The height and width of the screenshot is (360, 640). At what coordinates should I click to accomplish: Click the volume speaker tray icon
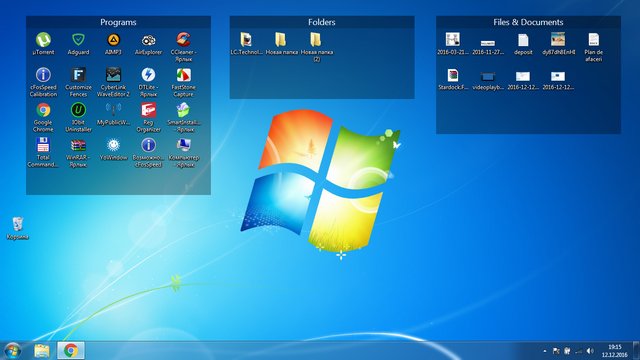coord(590,351)
